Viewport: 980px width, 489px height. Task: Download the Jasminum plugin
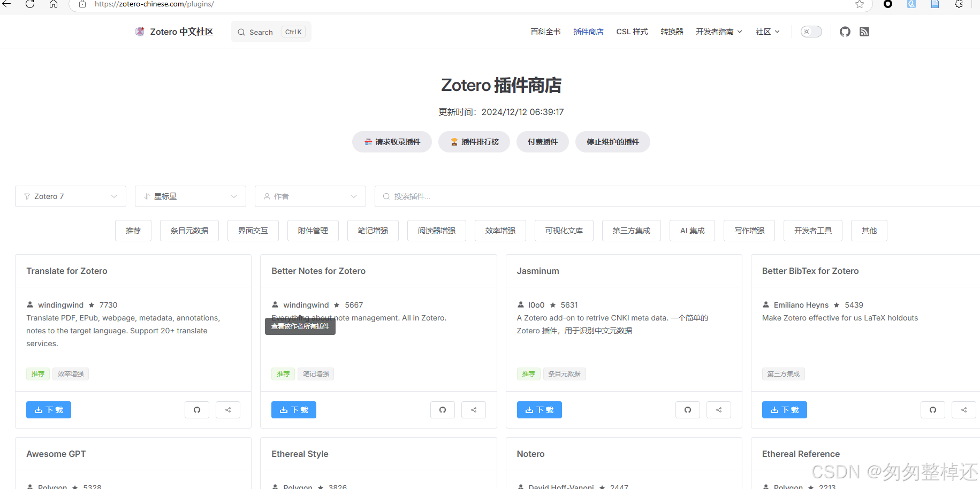pos(540,410)
